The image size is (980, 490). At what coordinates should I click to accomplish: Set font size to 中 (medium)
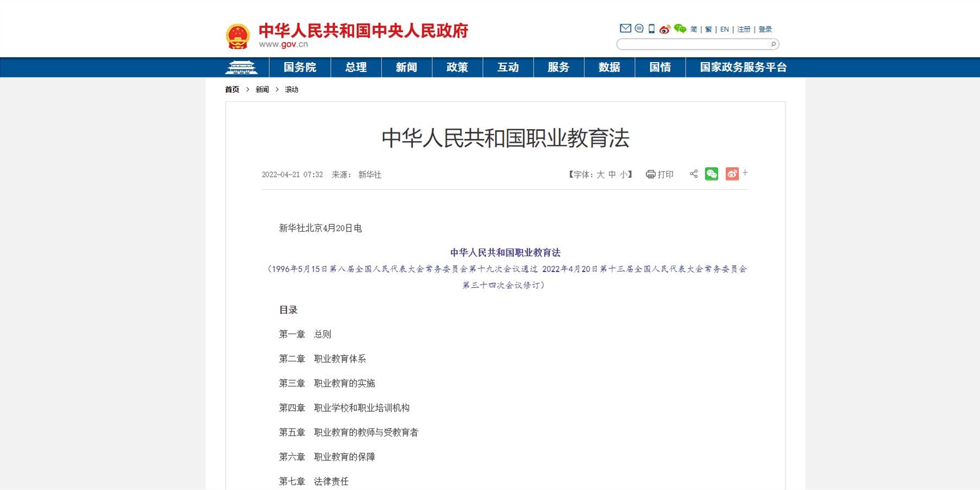point(612,174)
